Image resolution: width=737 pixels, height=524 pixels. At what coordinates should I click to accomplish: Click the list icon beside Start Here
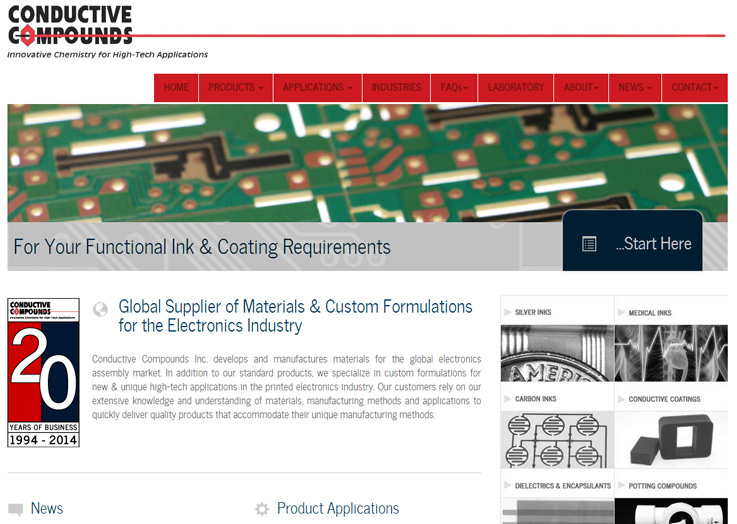(589, 244)
